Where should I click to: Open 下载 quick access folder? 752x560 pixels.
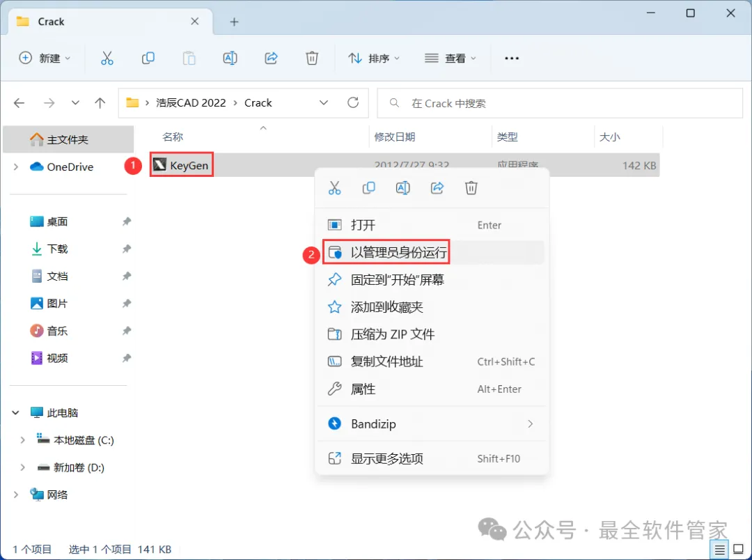pos(56,249)
